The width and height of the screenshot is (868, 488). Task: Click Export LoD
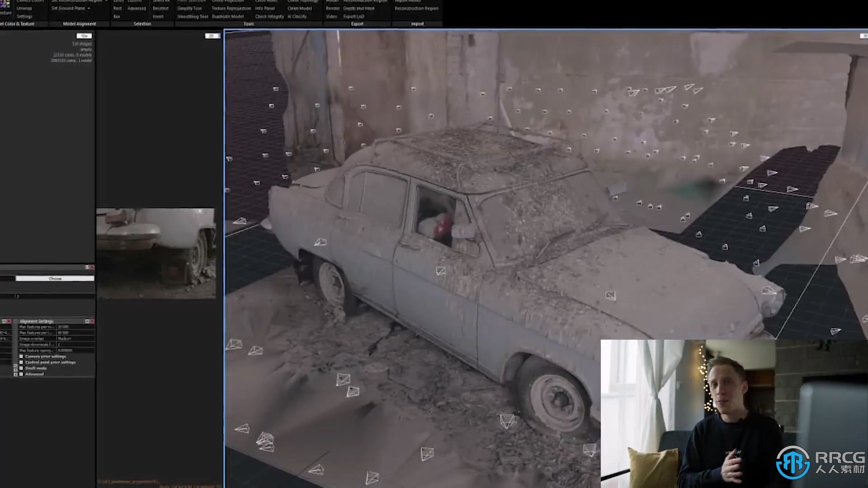(x=354, y=16)
